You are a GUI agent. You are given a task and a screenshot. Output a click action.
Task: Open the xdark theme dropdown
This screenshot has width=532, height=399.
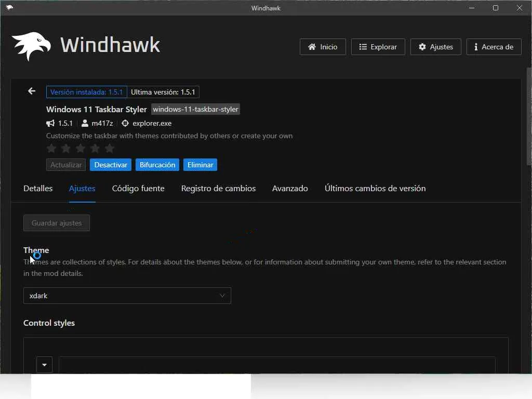click(x=127, y=296)
